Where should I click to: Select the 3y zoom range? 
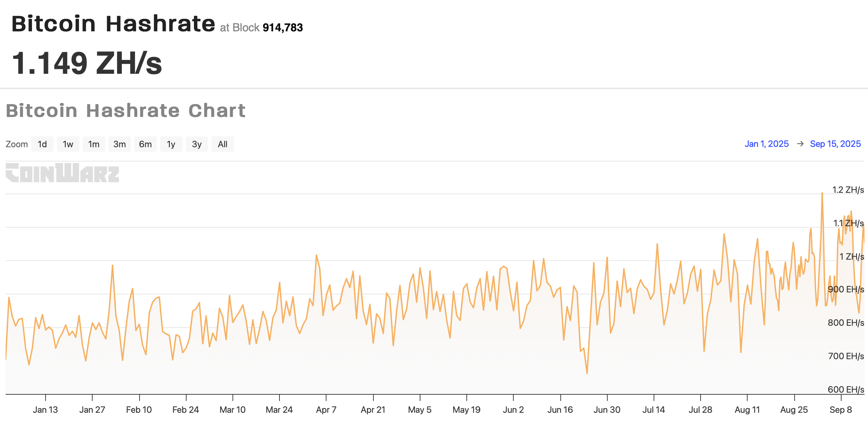tap(197, 144)
